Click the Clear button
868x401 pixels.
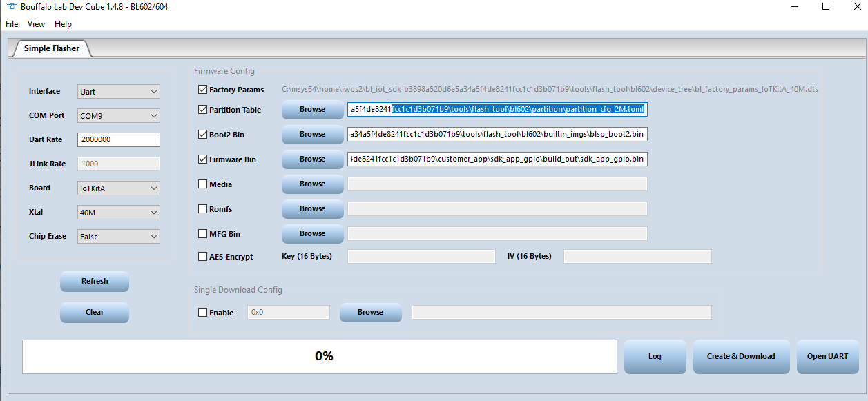[95, 312]
